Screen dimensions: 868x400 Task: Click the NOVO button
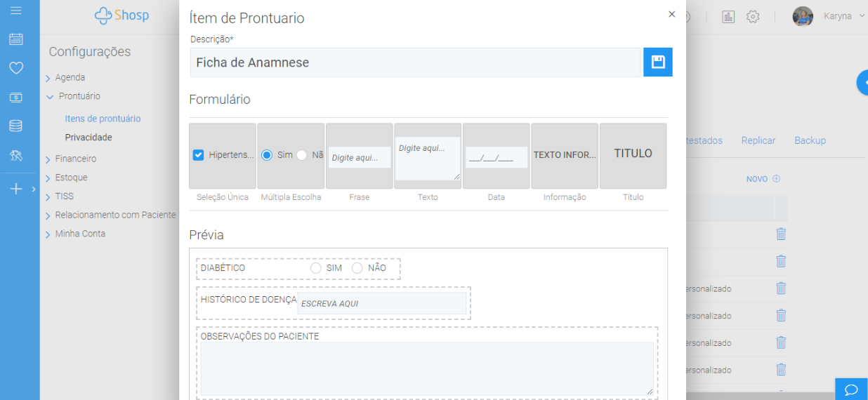click(757, 180)
